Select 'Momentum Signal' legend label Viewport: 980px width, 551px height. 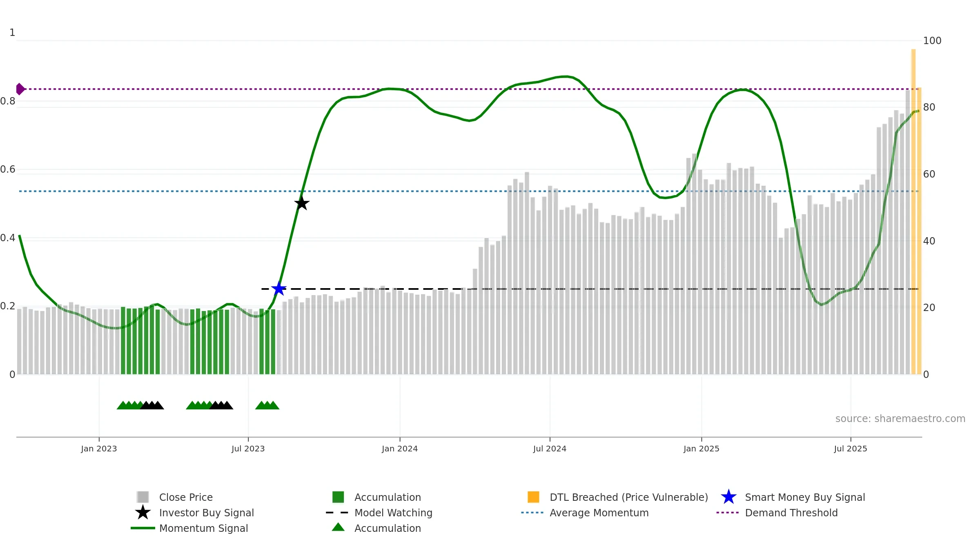[204, 528]
